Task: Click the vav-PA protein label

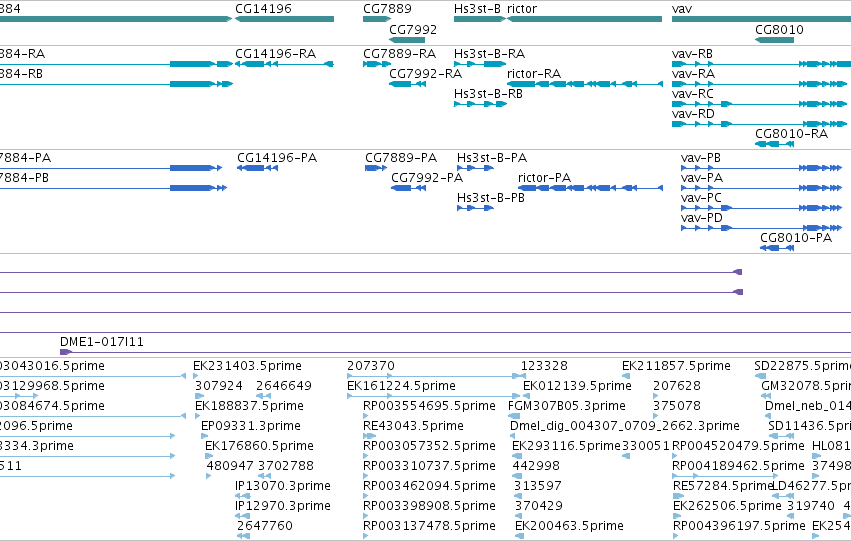Action: coord(702,178)
